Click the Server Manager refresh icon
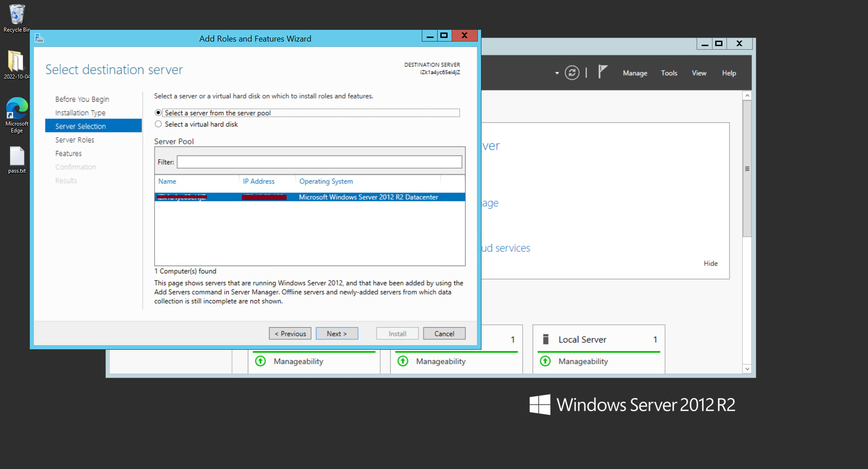Screen dimensions: 868x469 572,73
